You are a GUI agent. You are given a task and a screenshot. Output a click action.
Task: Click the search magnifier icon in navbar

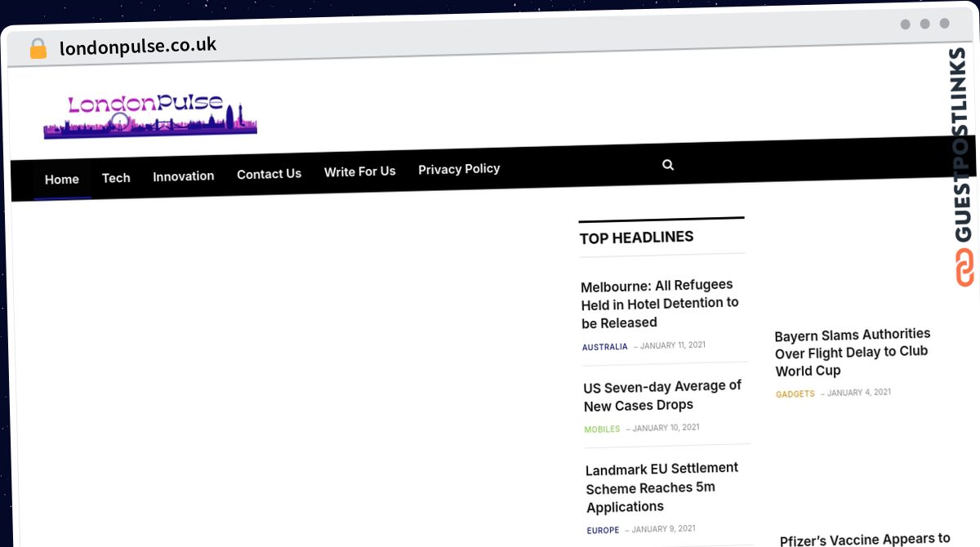668,165
